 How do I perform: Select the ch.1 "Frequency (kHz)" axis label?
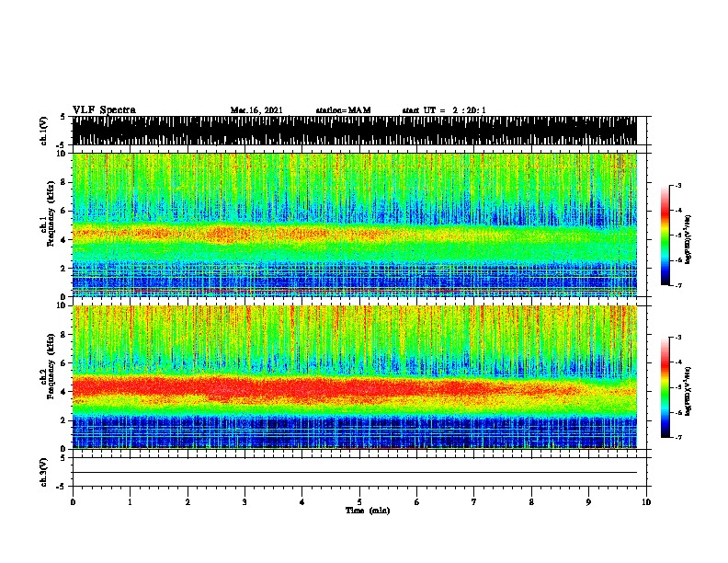point(51,213)
